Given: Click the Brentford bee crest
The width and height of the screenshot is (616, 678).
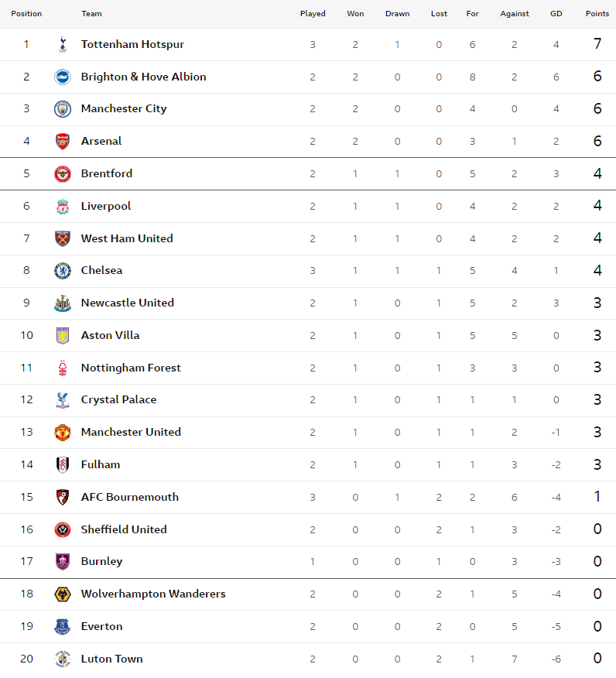Looking at the screenshot, I should [x=63, y=174].
